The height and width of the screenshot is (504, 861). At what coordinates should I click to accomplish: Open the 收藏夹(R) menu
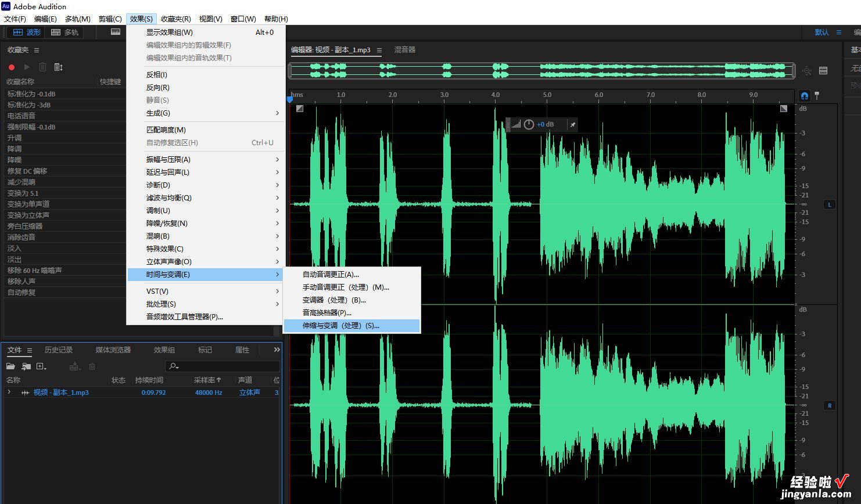pyautogui.click(x=175, y=19)
